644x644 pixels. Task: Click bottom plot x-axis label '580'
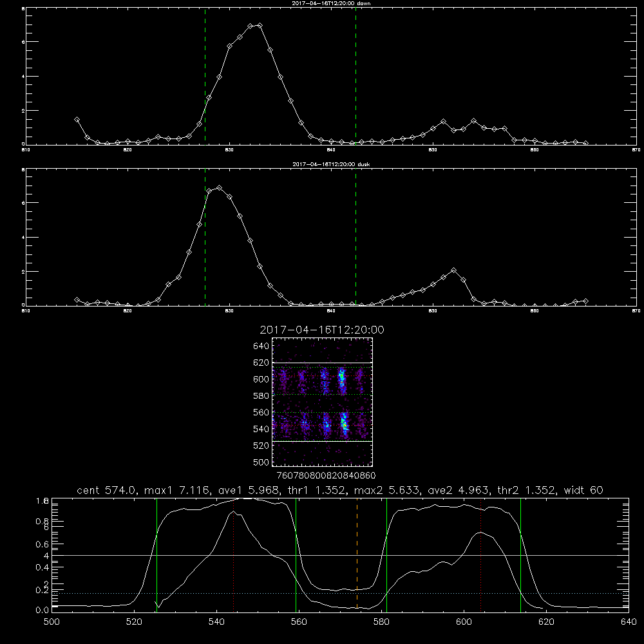pyautogui.click(x=381, y=622)
